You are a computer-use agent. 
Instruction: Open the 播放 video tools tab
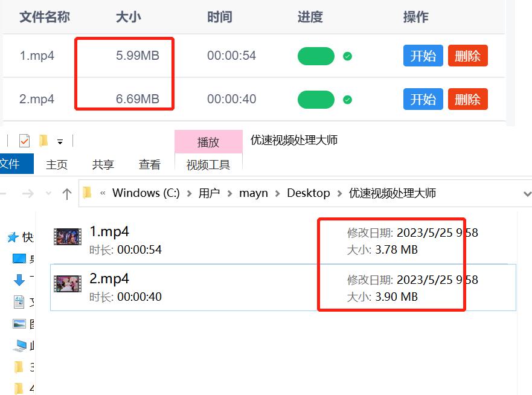pyautogui.click(x=208, y=141)
